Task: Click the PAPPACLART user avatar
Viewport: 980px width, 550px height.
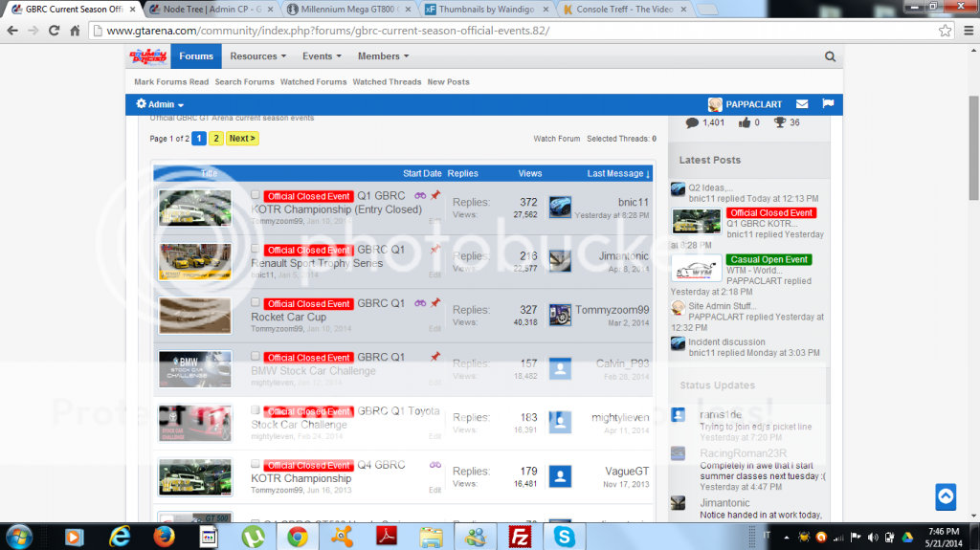Action: pyautogui.click(x=715, y=104)
